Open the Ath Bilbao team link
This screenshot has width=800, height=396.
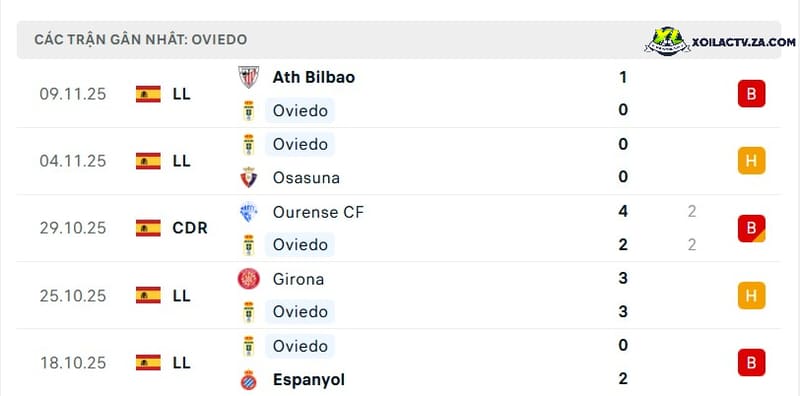pyautogui.click(x=314, y=77)
